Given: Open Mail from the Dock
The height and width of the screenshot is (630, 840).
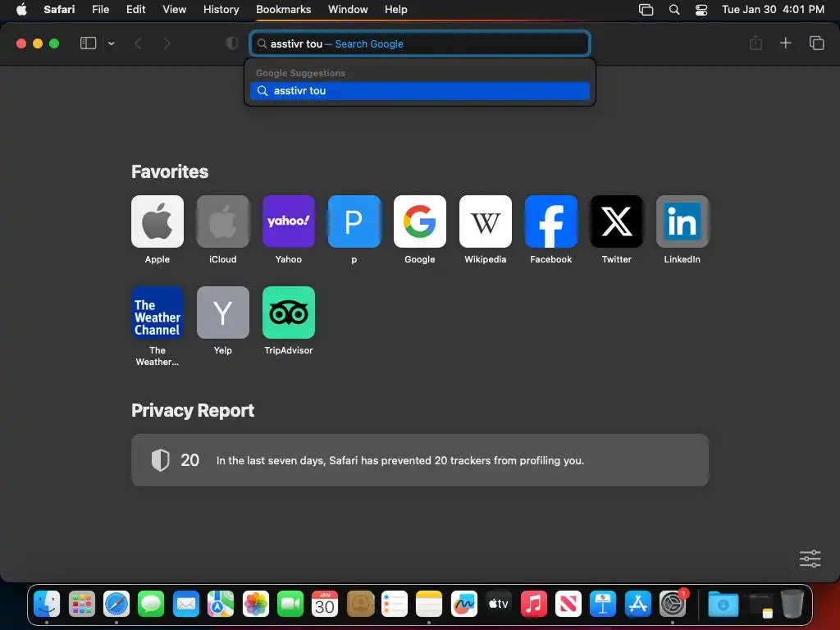Looking at the screenshot, I should (186, 605).
